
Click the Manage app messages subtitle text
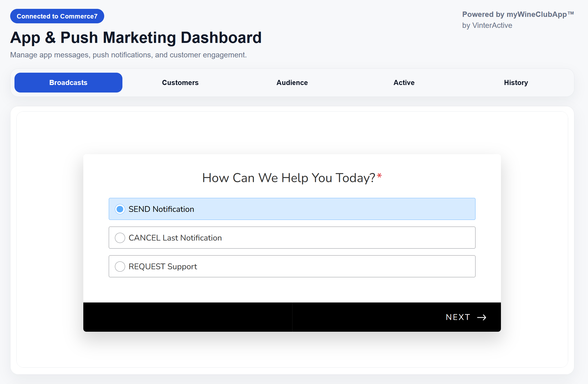tap(128, 55)
